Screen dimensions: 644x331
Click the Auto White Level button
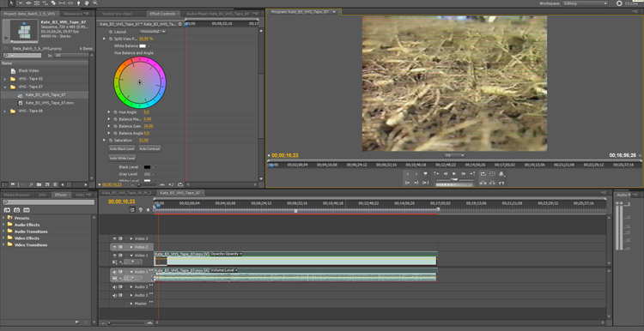(x=123, y=158)
